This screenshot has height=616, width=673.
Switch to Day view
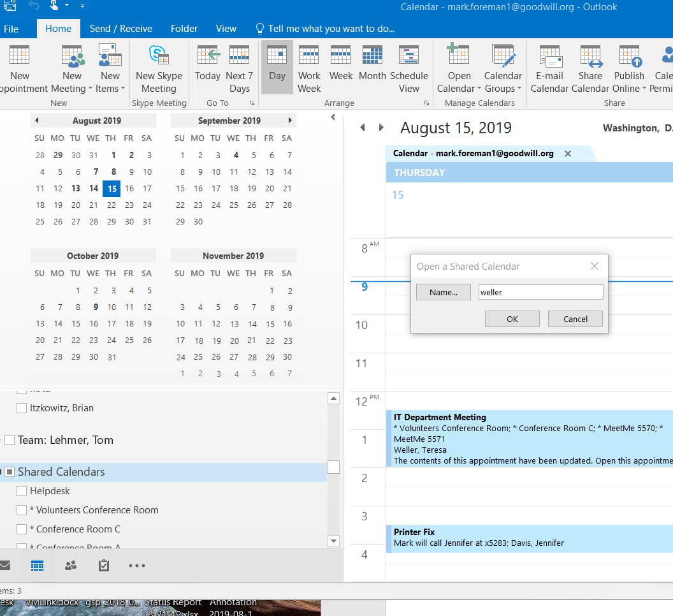[x=277, y=67]
